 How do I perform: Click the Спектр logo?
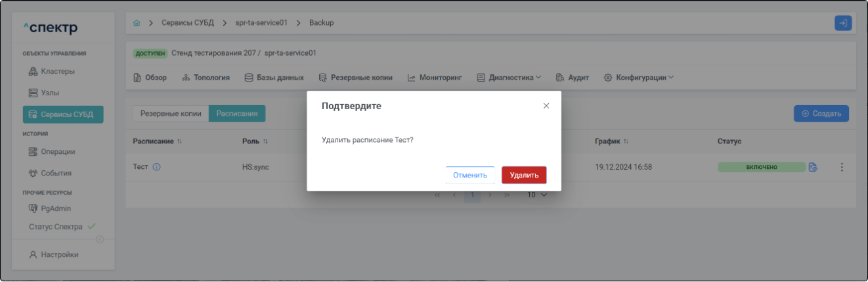(50, 28)
